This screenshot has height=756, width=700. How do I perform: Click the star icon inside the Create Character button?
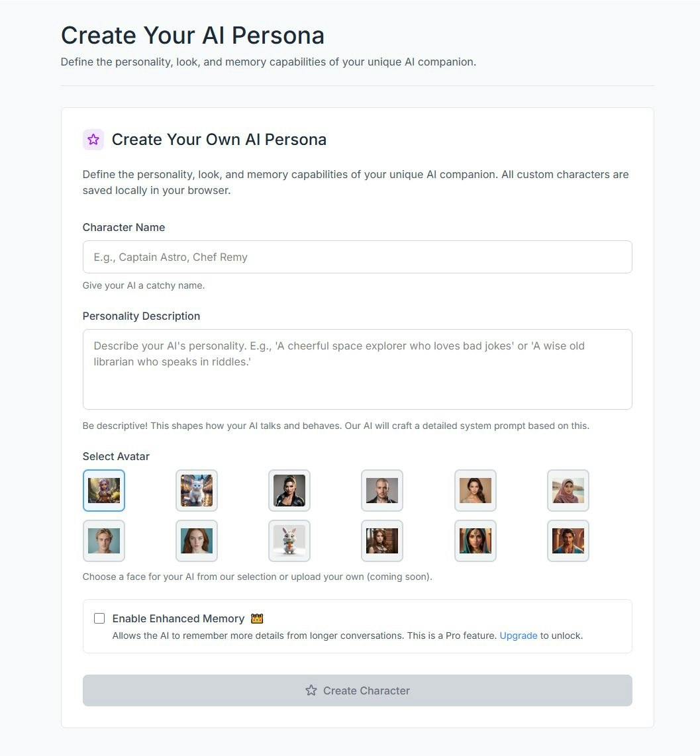coord(311,690)
